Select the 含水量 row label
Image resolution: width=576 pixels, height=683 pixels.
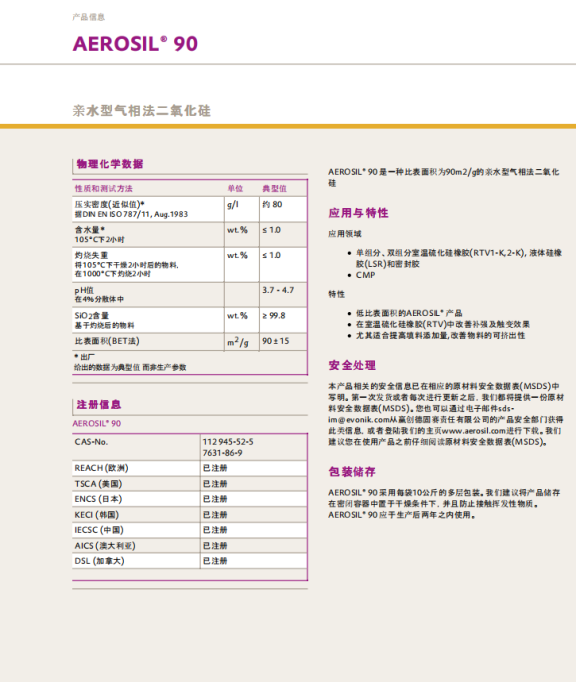(89, 230)
